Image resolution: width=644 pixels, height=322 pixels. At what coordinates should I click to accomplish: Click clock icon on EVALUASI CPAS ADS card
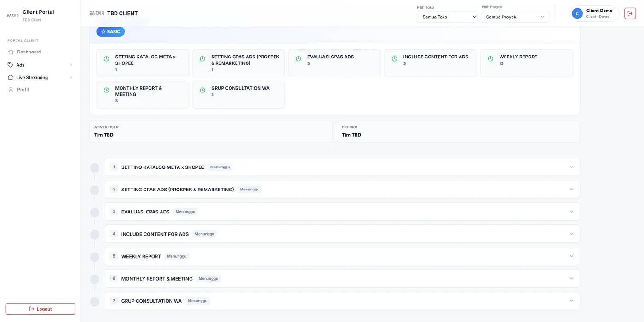click(x=299, y=59)
